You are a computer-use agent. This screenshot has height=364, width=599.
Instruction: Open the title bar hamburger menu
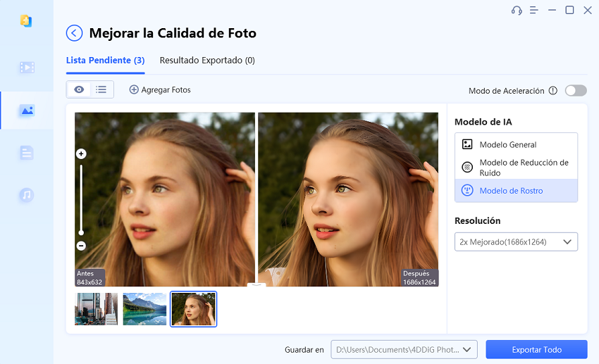tap(534, 10)
